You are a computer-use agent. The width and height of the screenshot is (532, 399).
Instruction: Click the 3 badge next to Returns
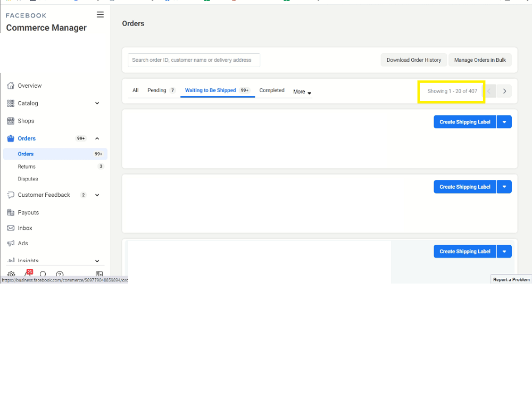101,166
